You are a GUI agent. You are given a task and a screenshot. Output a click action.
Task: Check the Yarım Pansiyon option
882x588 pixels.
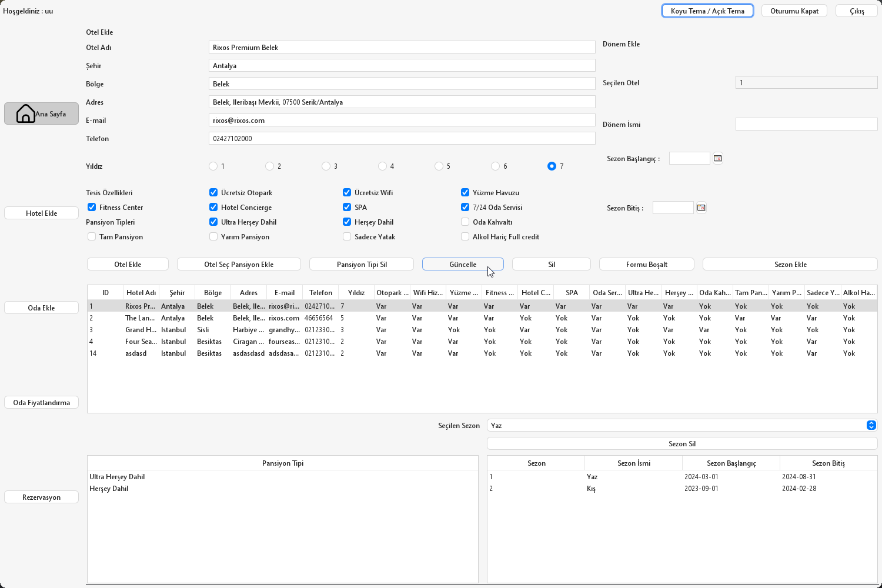tap(213, 236)
